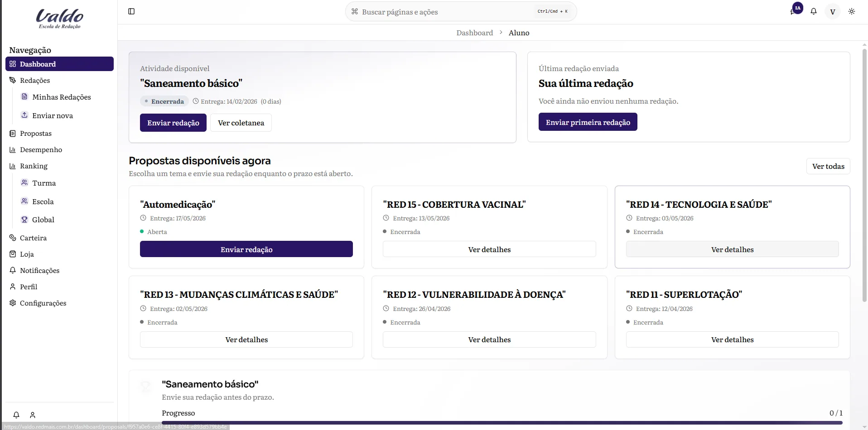The height and width of the screenshot is (430, 868).
Task: Open the Desempenho page
Action: click(59, 150)
